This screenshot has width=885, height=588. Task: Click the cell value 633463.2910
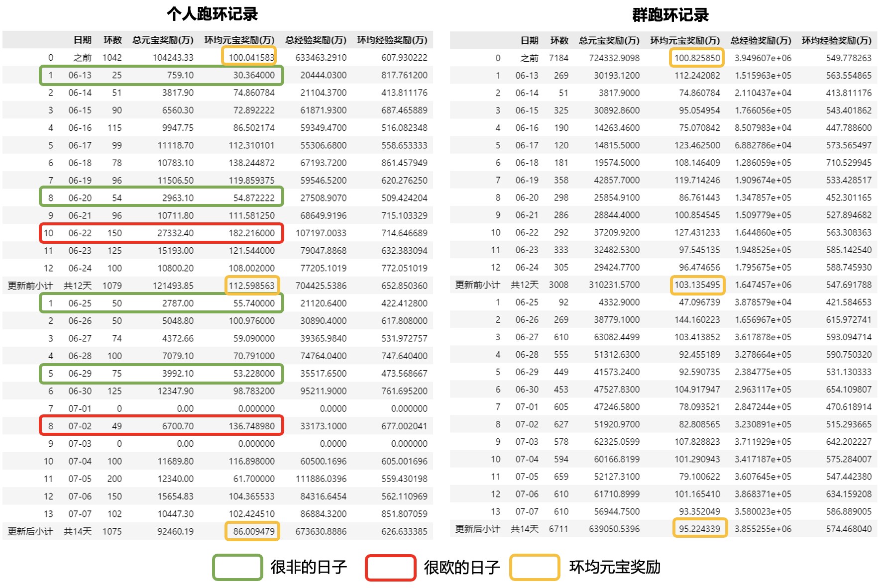point(321,58)
